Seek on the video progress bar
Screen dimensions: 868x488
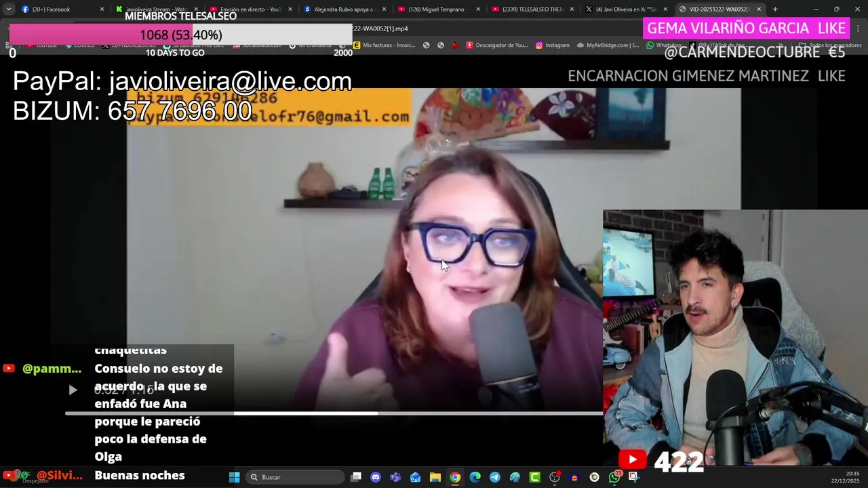(x=334, y=413)
